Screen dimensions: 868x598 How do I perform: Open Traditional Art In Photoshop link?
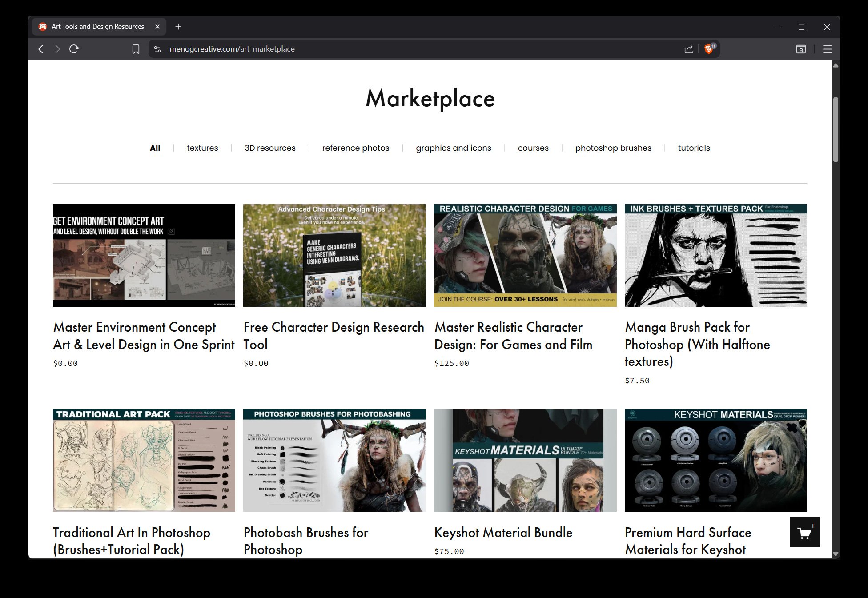pyautogui.click(x=132, y=541)
